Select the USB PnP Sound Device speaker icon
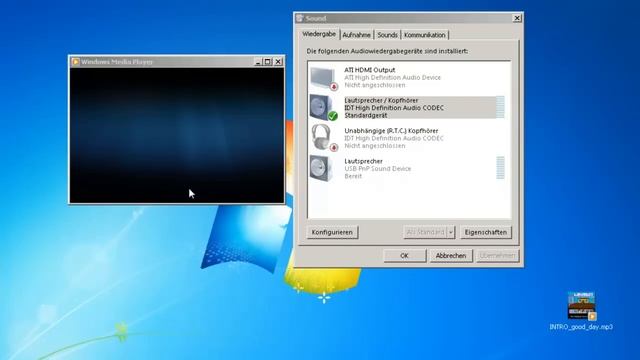This screenshot has height=360, width=640. point(321,168)
